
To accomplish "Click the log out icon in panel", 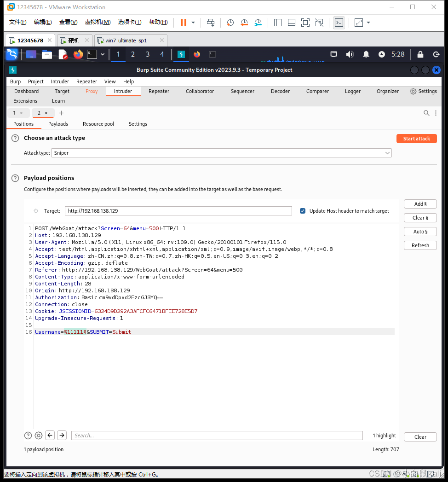I will 436,54.
